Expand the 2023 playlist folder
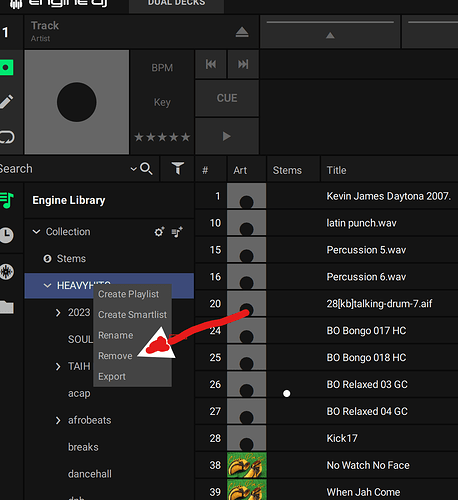The image size is (458, 500). 58,313
